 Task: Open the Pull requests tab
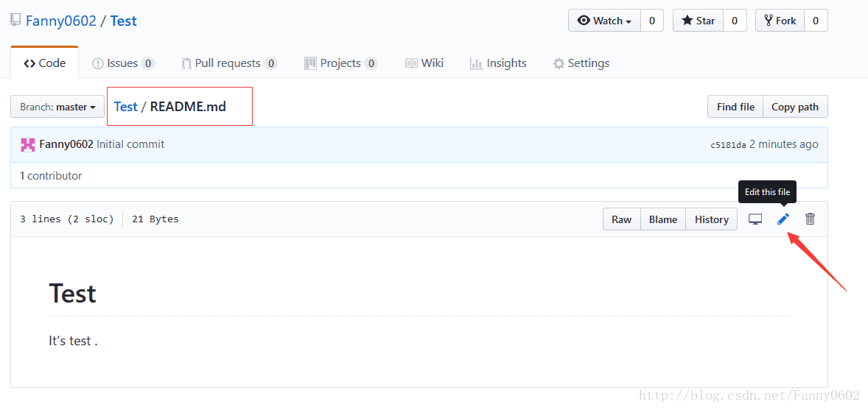(x=228, y=63)
